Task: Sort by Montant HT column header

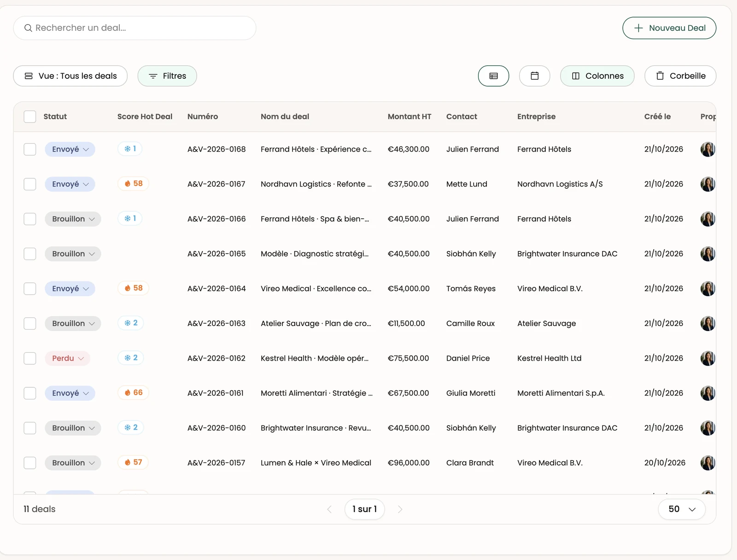Action: 409,117
